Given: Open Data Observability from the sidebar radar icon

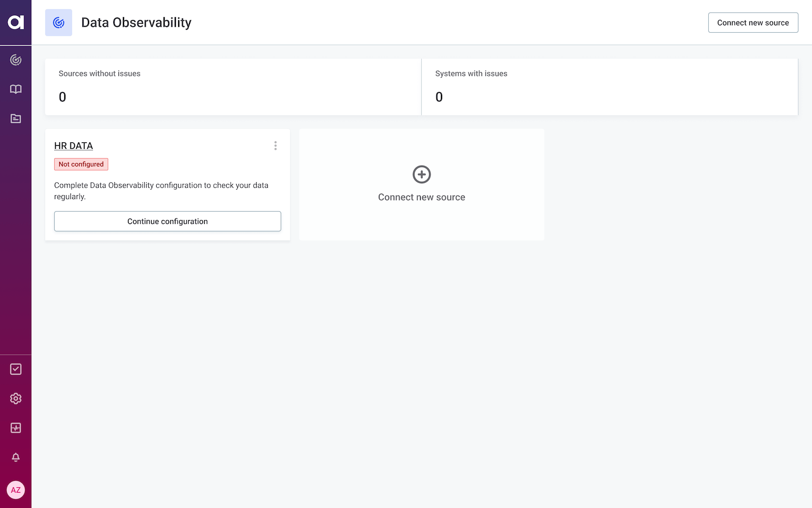Looking at the screenshot, I should (x=16, y=60).
